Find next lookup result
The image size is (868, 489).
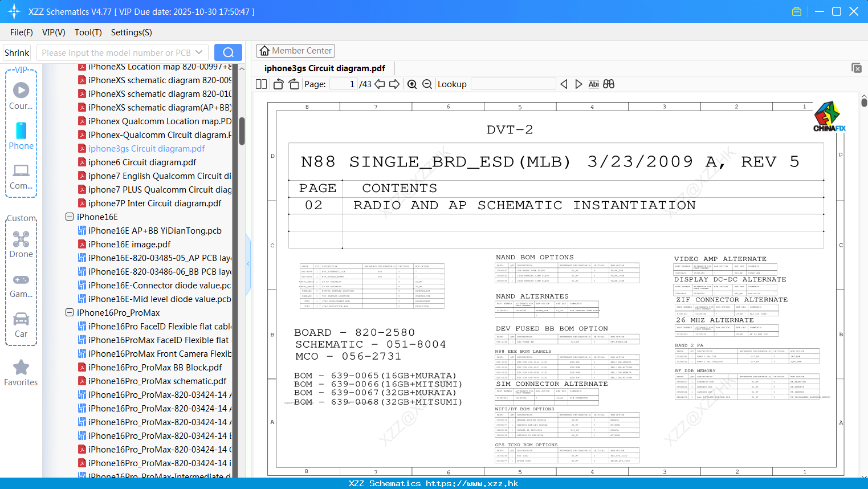coord(578,84)
